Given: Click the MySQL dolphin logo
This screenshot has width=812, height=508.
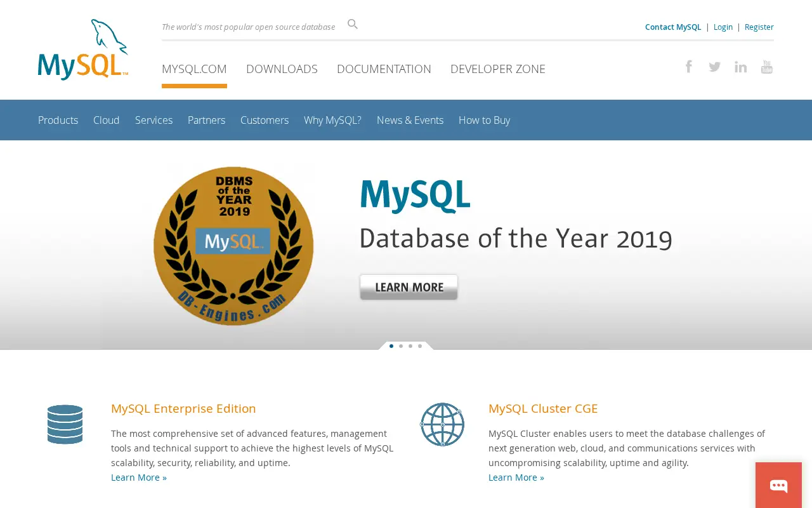Looking at the screenshot, I should click(83, 50).
